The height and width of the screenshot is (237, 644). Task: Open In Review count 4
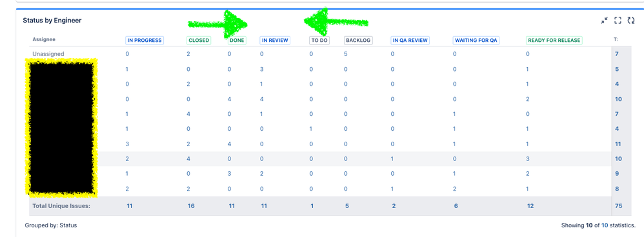(261, 99)
